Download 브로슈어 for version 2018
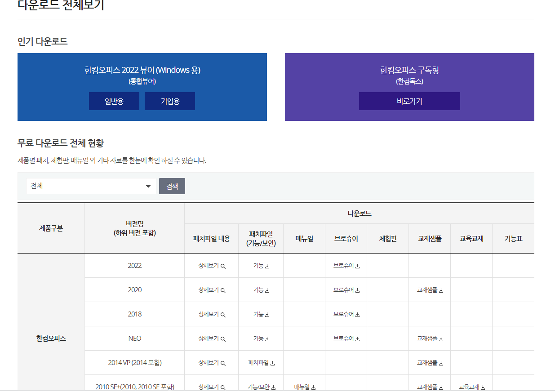This screenshot has width=555, height=392. (x=346, y=314)
